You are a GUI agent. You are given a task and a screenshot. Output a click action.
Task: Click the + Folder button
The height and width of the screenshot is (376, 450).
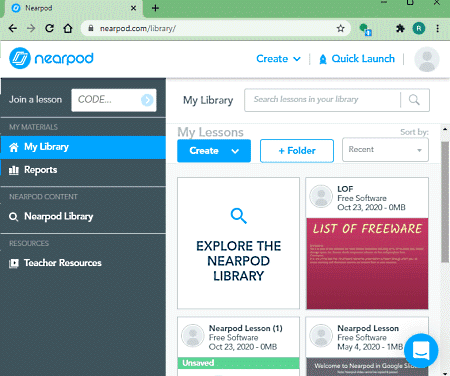[x=297, y=151]
